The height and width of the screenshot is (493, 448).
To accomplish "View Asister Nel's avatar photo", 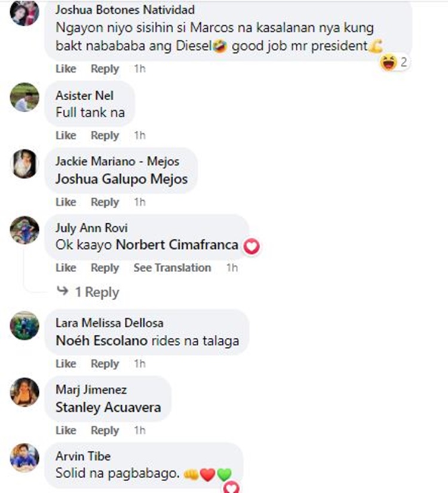I will point(24,97).
